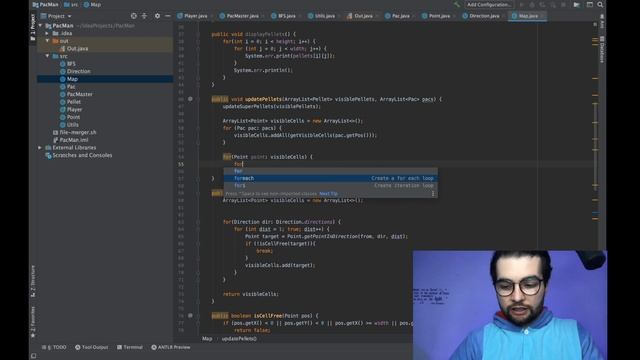The image size is (640, 360).
Task: Collapse the out folder
Action: (47, 41)
